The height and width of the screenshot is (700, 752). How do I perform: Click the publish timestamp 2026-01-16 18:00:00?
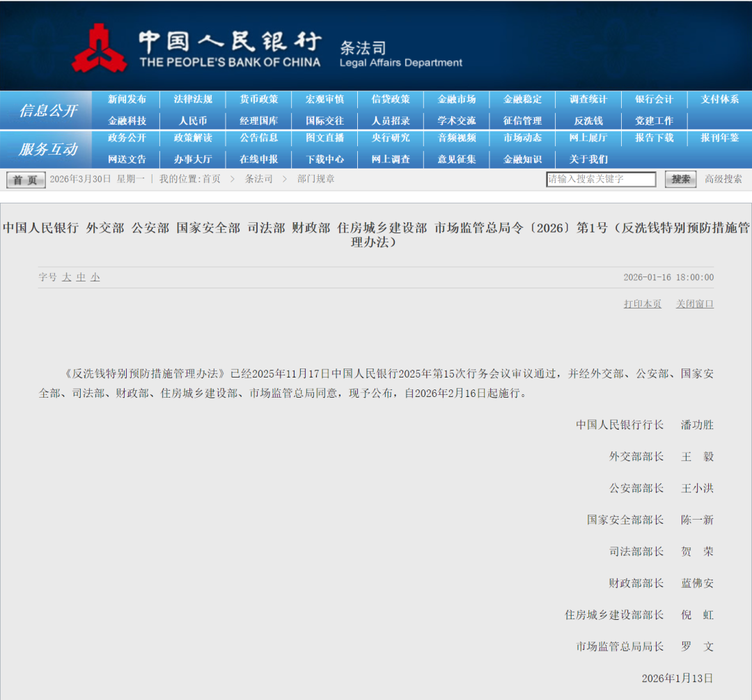click(668, 277)
